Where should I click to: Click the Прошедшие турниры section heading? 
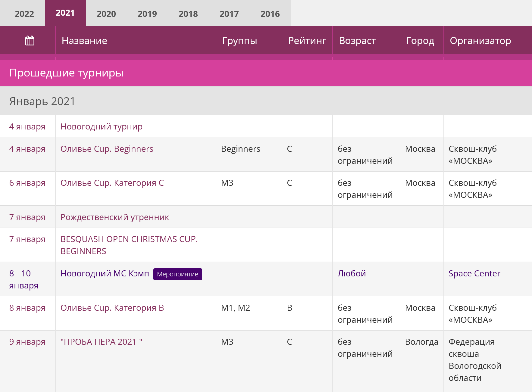[x=66, y=73]
